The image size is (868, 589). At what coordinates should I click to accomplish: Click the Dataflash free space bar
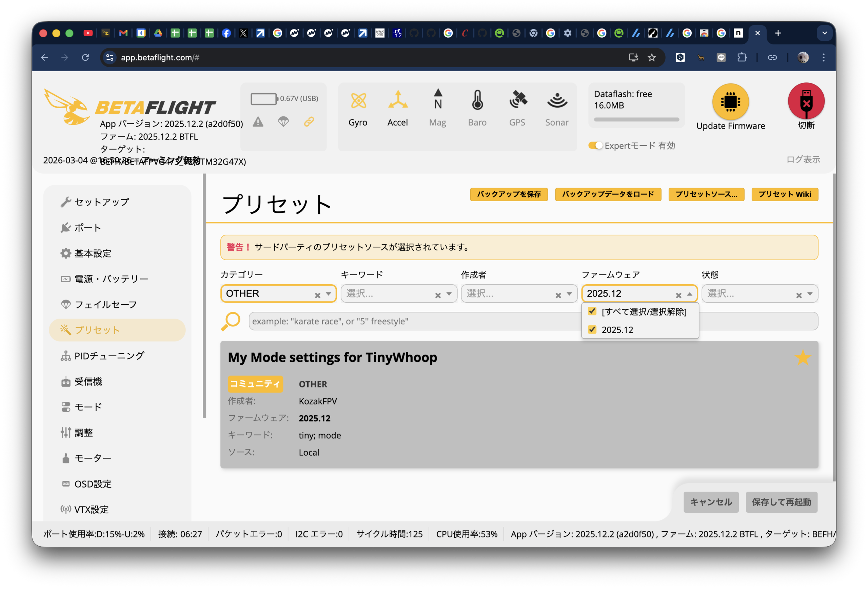coord(636,119)
